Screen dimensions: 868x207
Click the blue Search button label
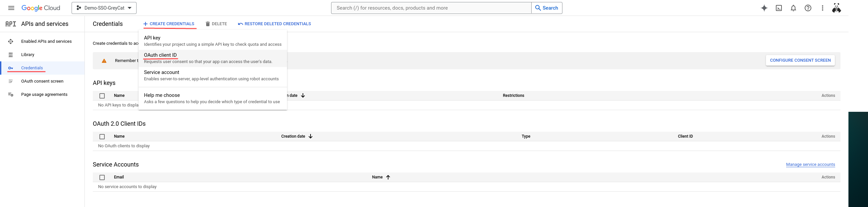coord(550,8)
